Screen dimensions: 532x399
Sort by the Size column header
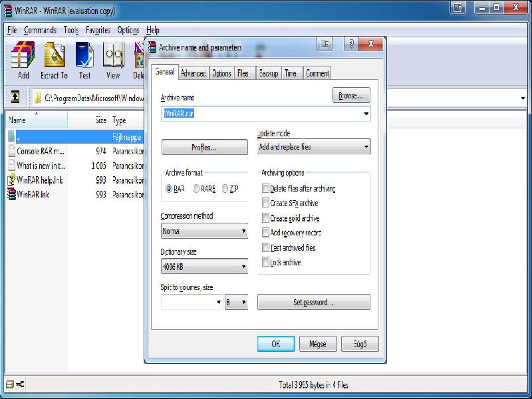[x=88, y=120]
